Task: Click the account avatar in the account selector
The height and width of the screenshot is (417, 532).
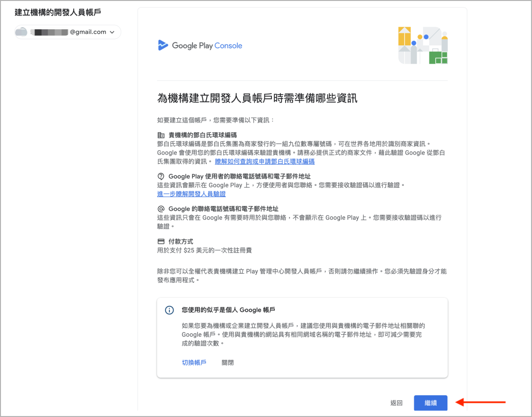Action: (x=21, y=32)
